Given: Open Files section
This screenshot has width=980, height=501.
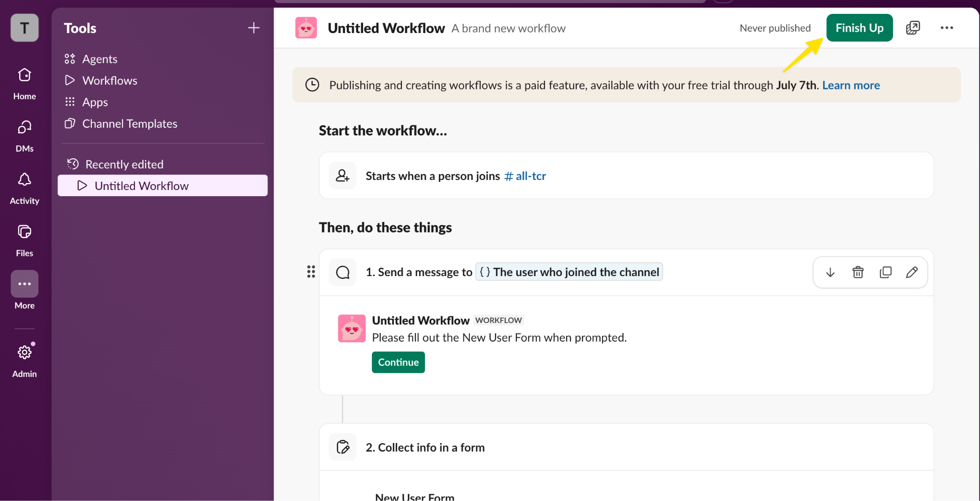Looking at the screenshot, I should click(24, 240).
